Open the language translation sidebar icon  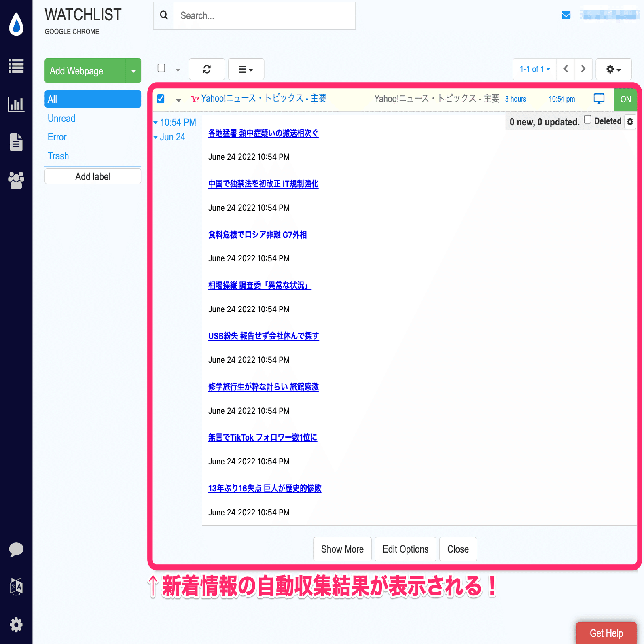pyautogui.click(x=16, y=587)
